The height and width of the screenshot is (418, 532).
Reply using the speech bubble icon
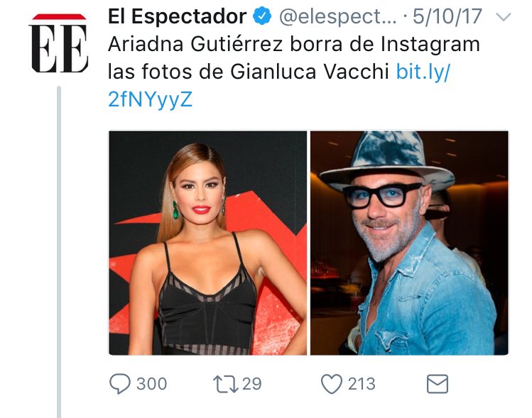[119, 384]
